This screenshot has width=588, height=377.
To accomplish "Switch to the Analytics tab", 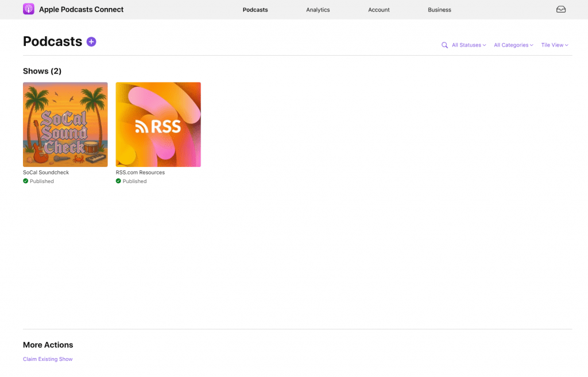I will tap(318, 9).
